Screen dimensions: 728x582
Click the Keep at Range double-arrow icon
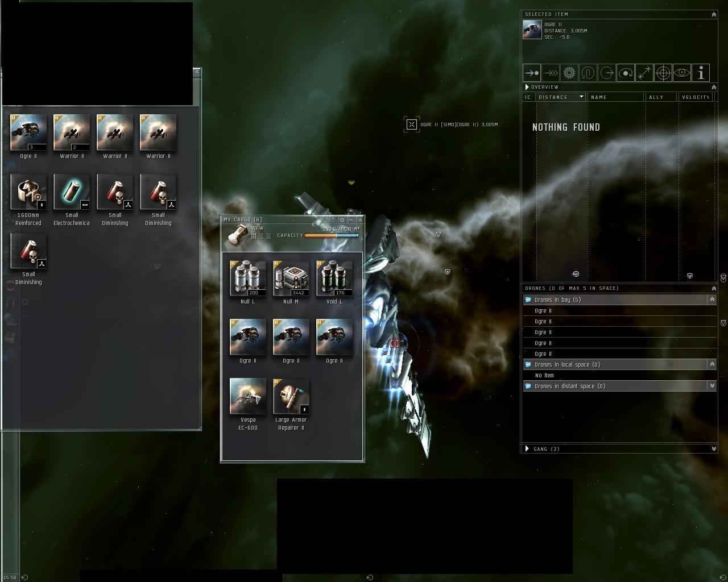644,73
